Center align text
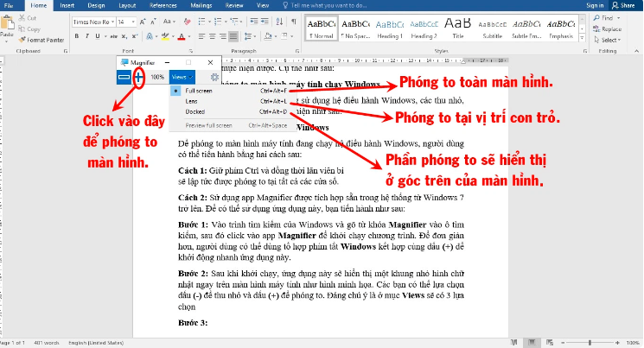The image size is (644, 348). click(213, 36)
